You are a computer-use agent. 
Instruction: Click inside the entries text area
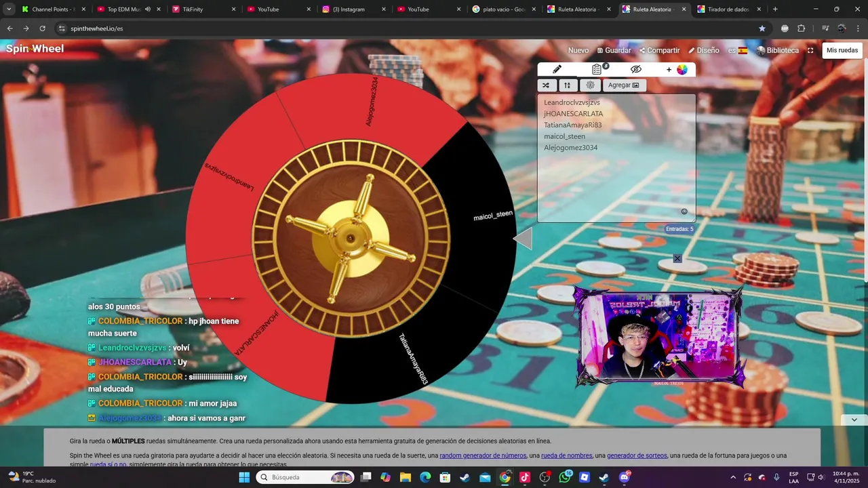[616, 158]
